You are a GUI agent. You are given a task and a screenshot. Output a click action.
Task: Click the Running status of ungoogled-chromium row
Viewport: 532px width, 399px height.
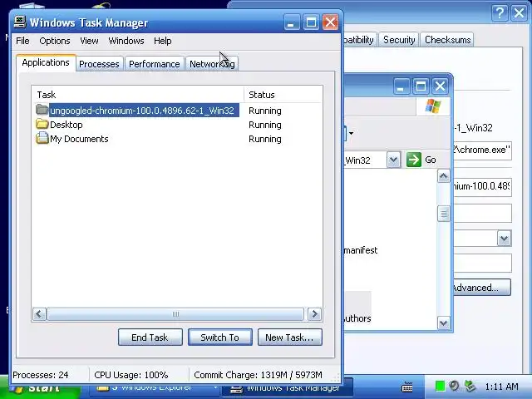(265, 111)
